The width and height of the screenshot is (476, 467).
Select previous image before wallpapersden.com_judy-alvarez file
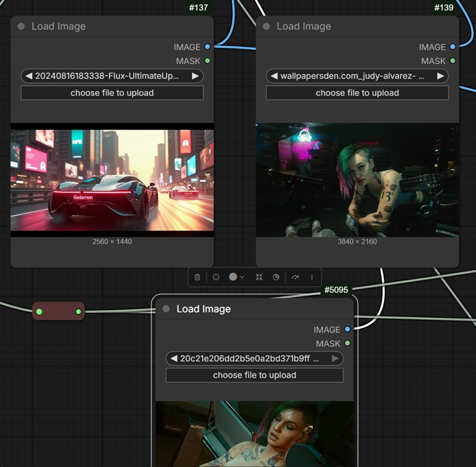coord(274,76)
